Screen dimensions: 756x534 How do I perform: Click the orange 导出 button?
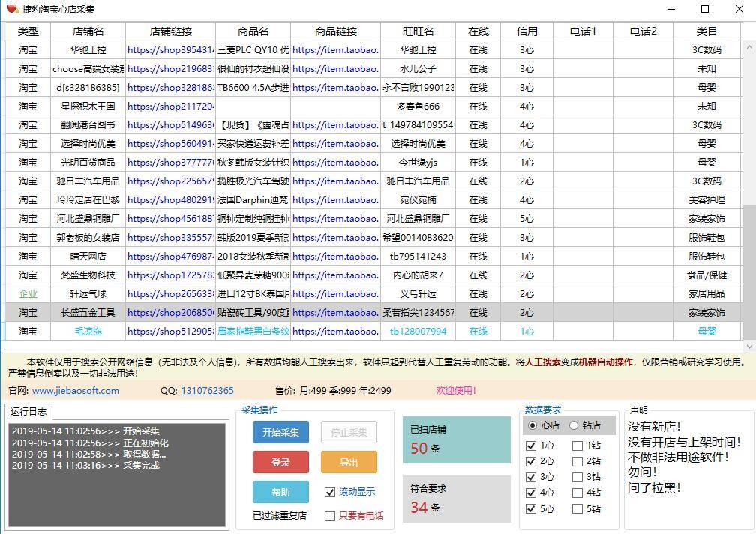point(349,462)
